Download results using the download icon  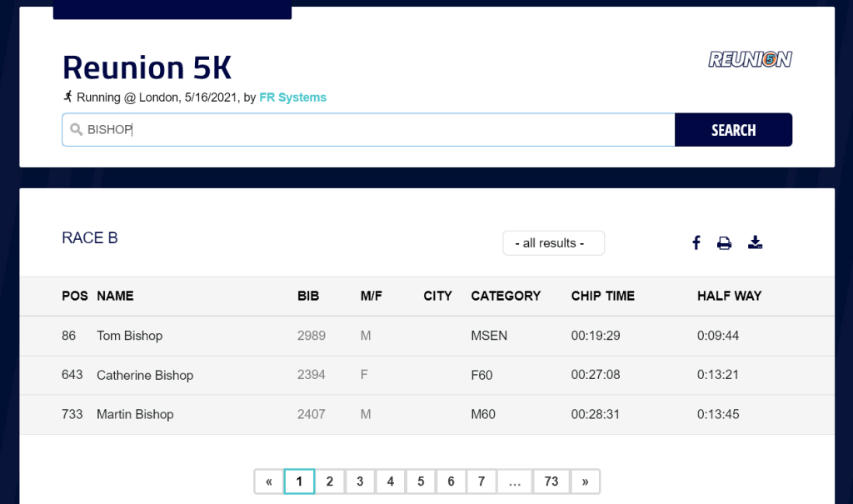pos(755,242)
